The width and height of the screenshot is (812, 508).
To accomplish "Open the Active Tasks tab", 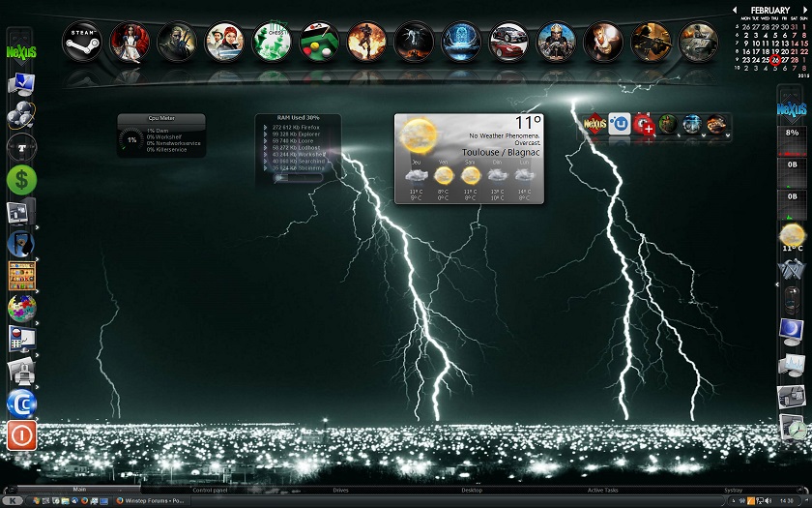I will pyautogui.click(x=604, y=491).
